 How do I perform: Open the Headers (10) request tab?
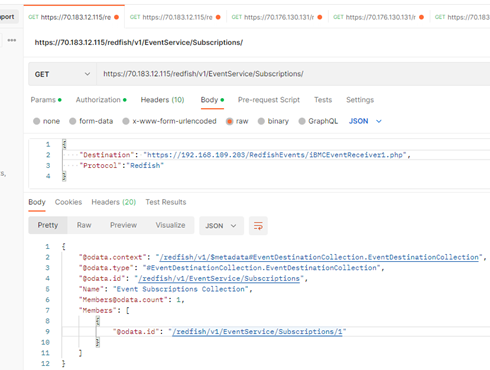(x=162, y=100)
